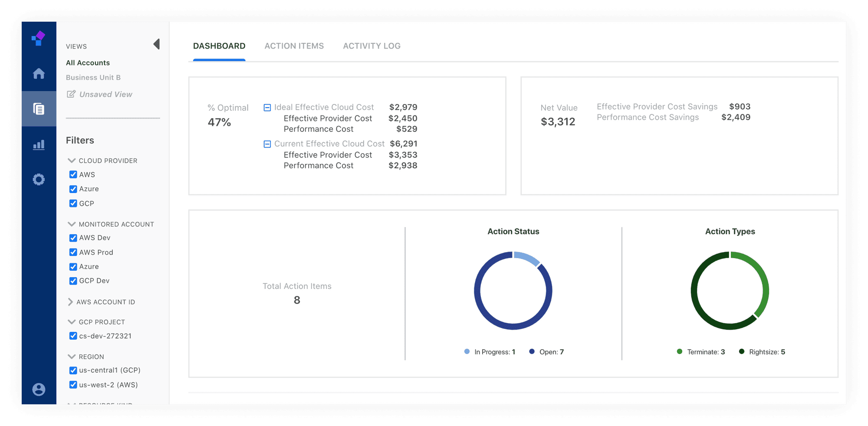Click the app logo in the sidebar
The width and height of the screenshot is (868, 426).
39,39
